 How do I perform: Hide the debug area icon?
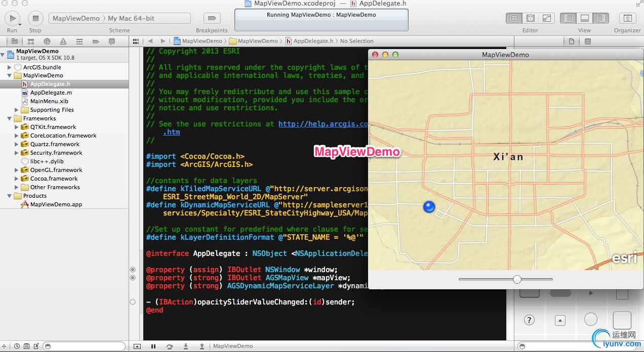click(x=137, y=346)
